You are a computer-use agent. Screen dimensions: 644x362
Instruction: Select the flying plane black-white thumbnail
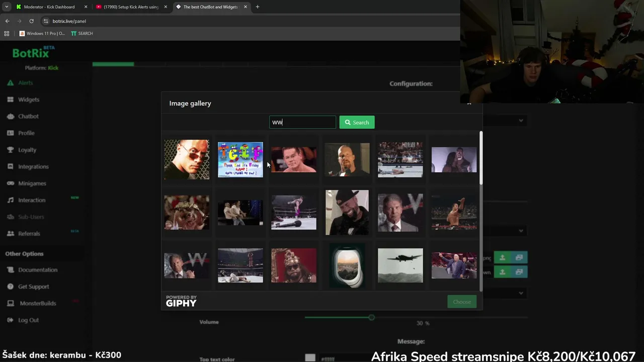[x=400, y=265]
